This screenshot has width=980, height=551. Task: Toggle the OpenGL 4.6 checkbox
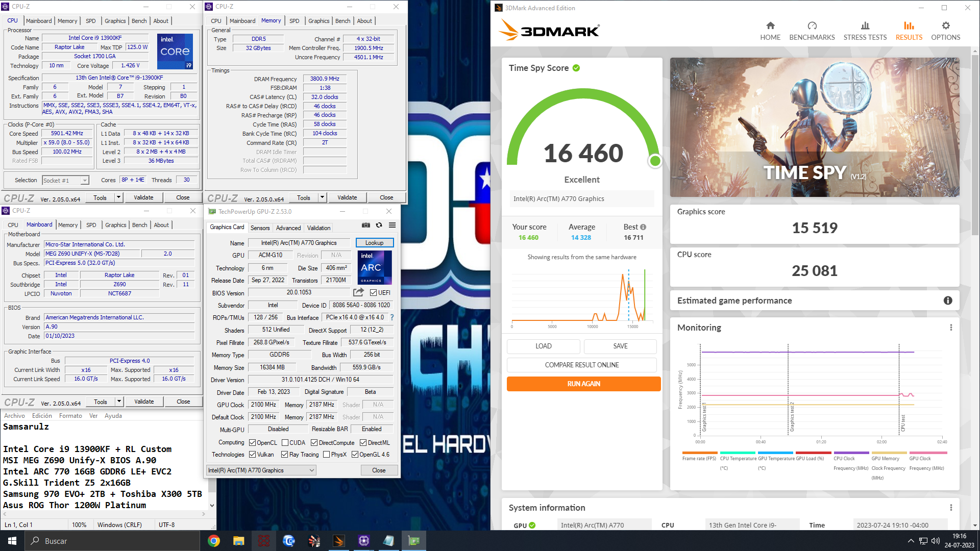pyautogui.click(x=355, y=455)
